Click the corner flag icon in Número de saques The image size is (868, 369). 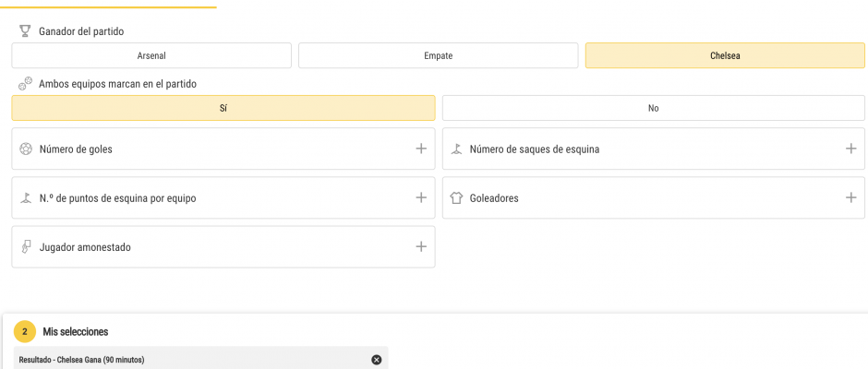455,149
